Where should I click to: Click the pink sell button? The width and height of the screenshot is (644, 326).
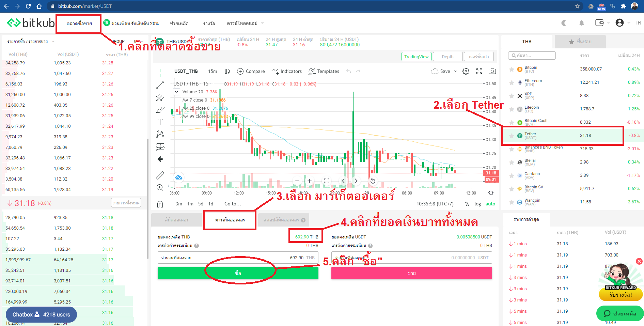click(x=411, y=273)
